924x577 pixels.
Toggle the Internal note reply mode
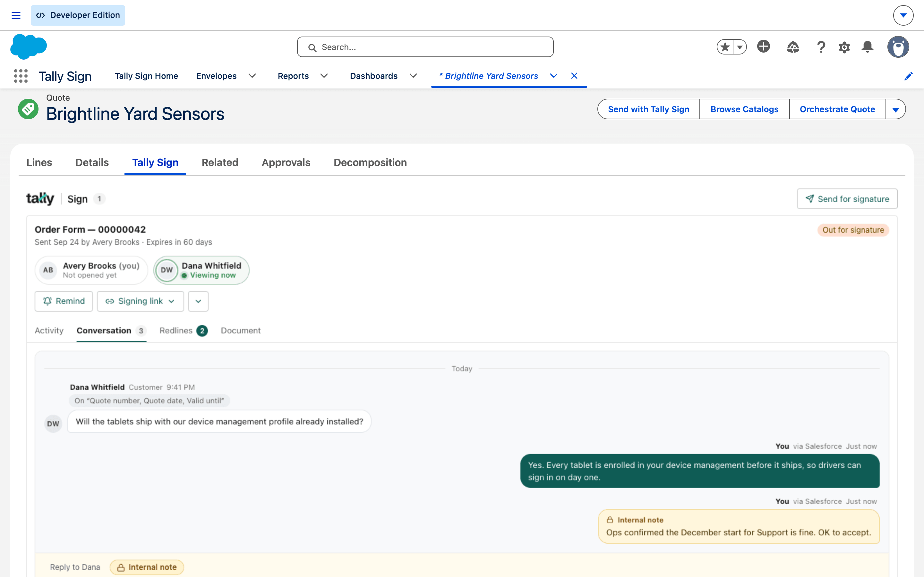(x=147, y=567)
